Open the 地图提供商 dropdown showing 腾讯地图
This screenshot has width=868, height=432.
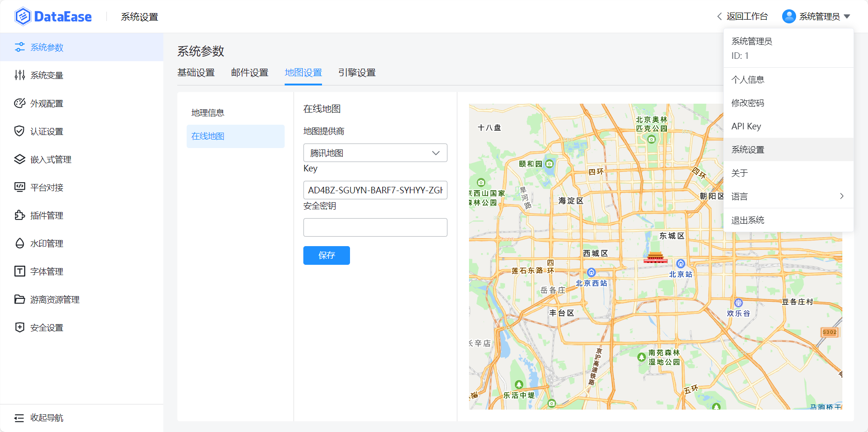point(375,153)
